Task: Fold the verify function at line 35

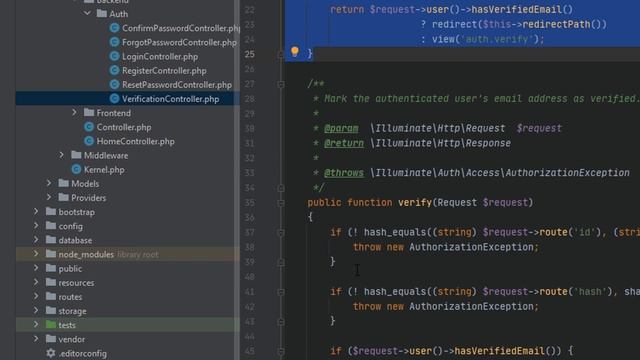Action: (x=281, y=203)
